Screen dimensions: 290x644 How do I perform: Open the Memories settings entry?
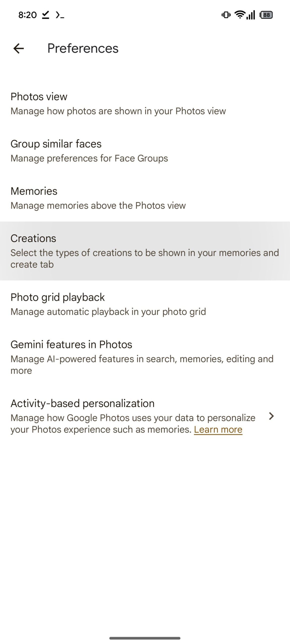pyautogui.click(x=145, y=198)
